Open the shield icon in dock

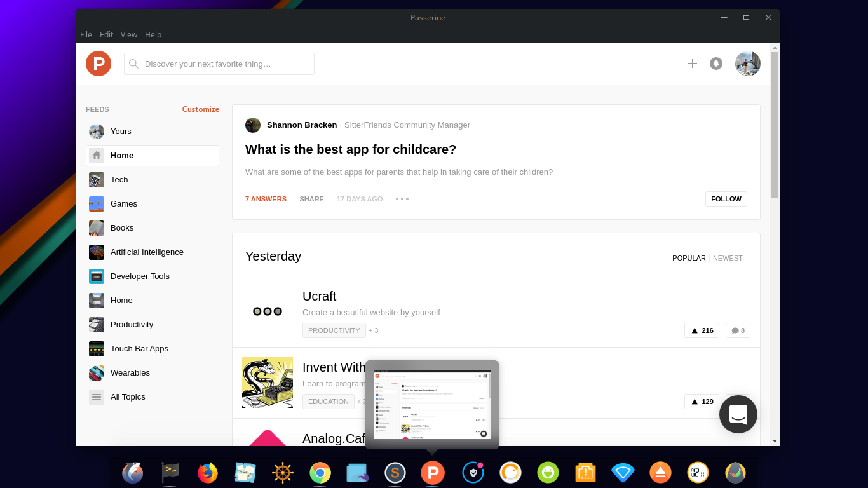click(473, 473)
